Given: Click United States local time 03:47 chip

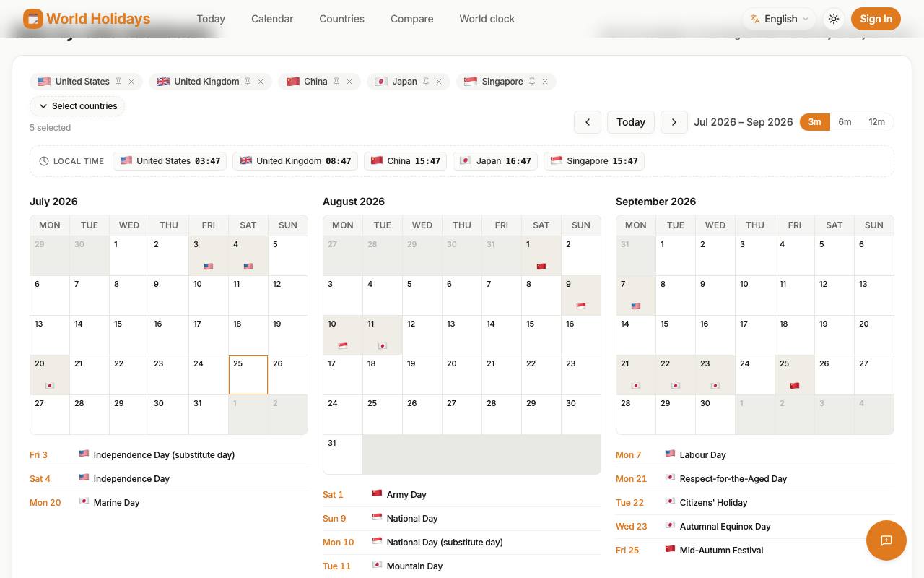Looking at the screenshot, I should point(170,161).
